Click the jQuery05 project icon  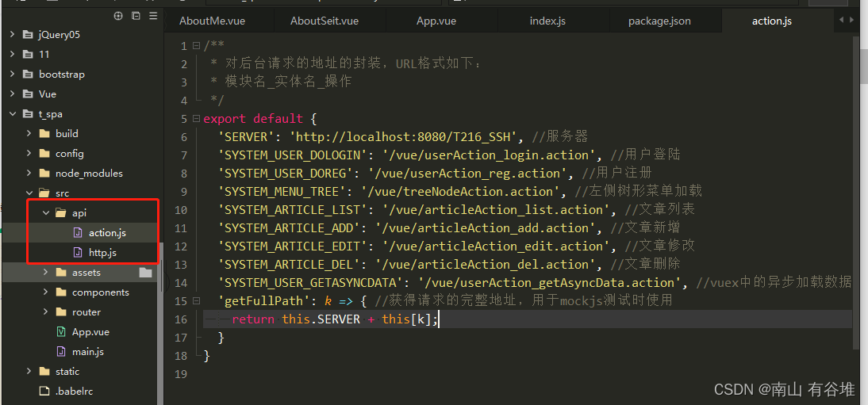pyautogui.click(x=28, y=35)
